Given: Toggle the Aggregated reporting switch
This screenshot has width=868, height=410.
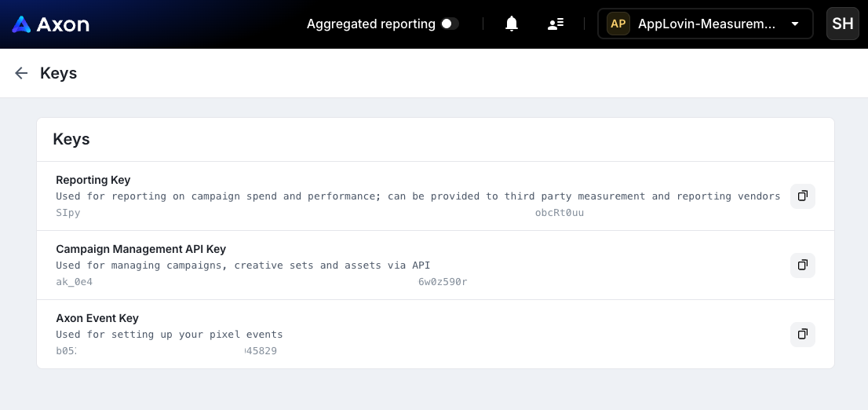Looking at the screenshot, I should point(449,24).
